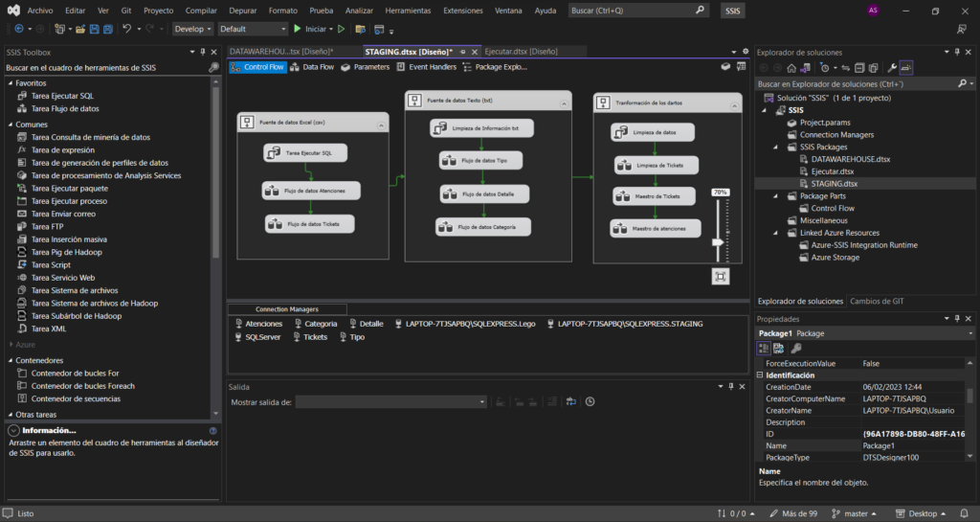Click the zoom slider handle on the canvas

click(718, 243)
